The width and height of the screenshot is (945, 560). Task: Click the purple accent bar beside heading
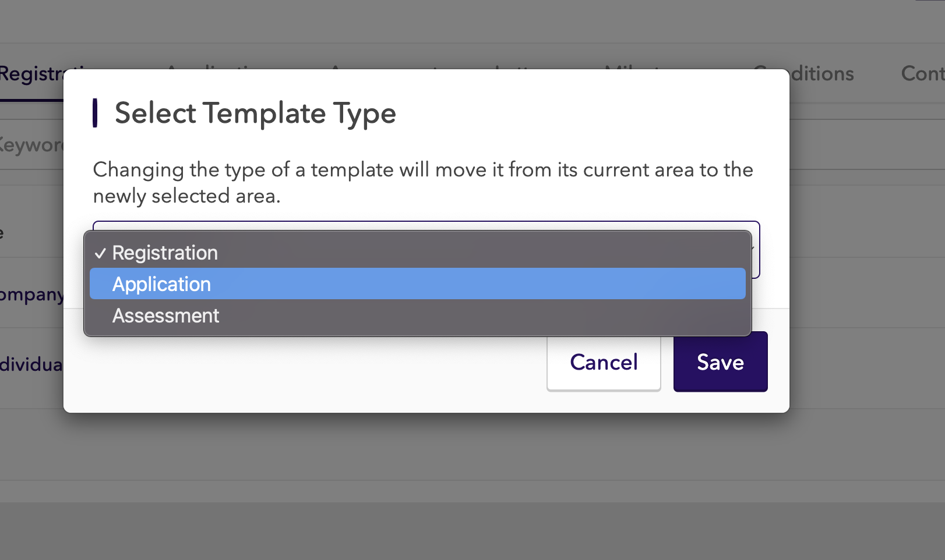point(95,113)
